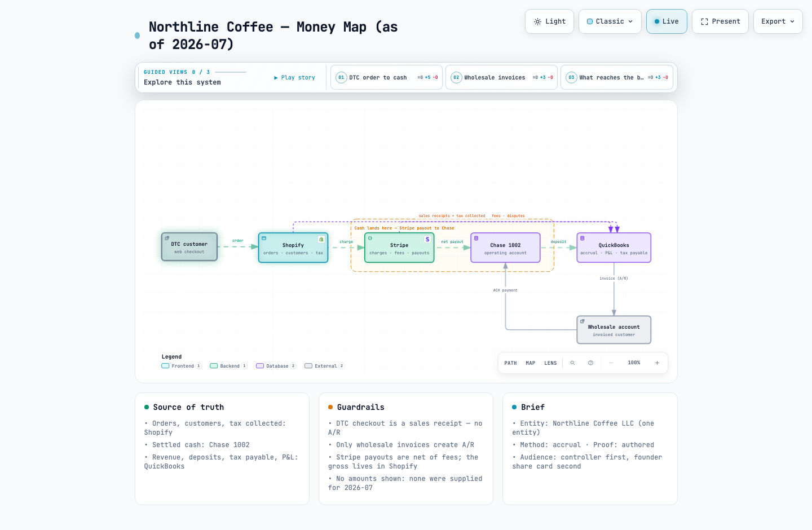812x530 pixels.
Task: Click the code brackets icon on Stripe node
Action: coord(370,238)
